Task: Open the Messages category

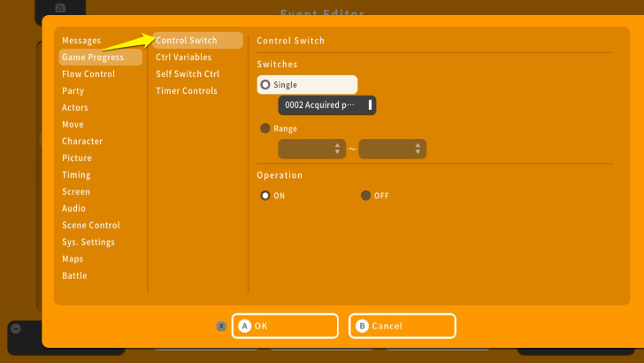Action: [81, 41]
